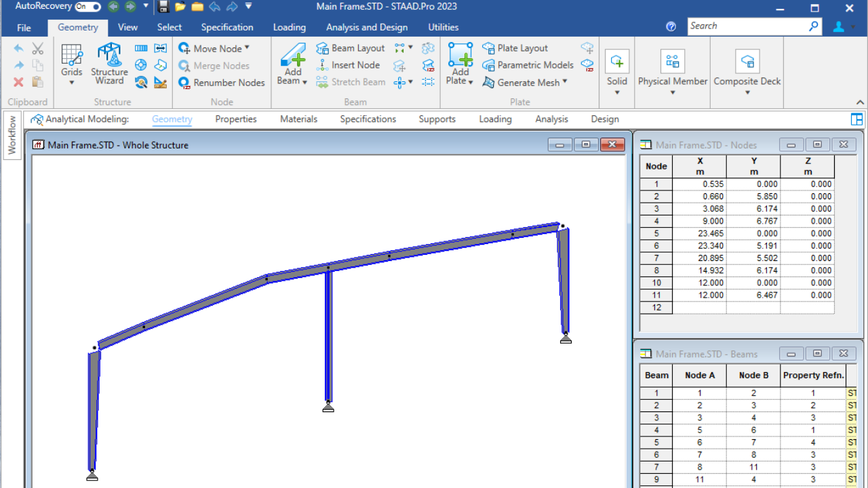Open the Specification ribbon tab

click(x=227, y=27)
